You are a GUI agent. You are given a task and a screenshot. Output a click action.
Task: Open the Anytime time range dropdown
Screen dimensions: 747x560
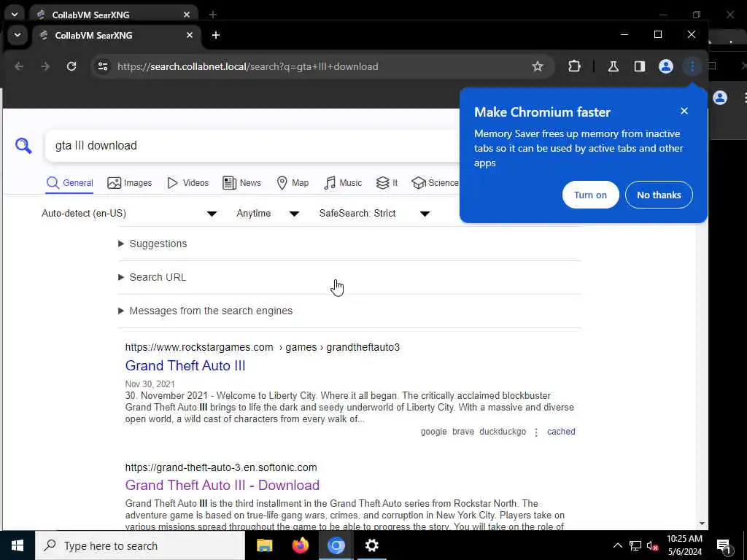268,214
